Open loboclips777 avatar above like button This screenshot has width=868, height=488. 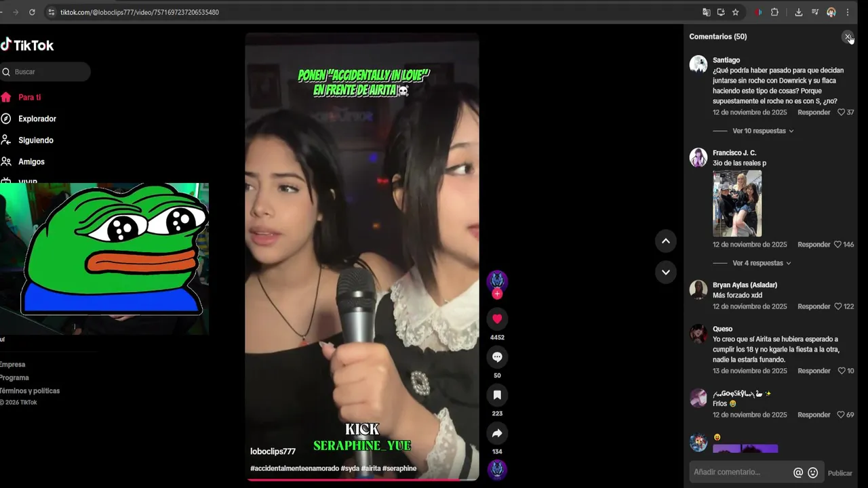[497, 280]
